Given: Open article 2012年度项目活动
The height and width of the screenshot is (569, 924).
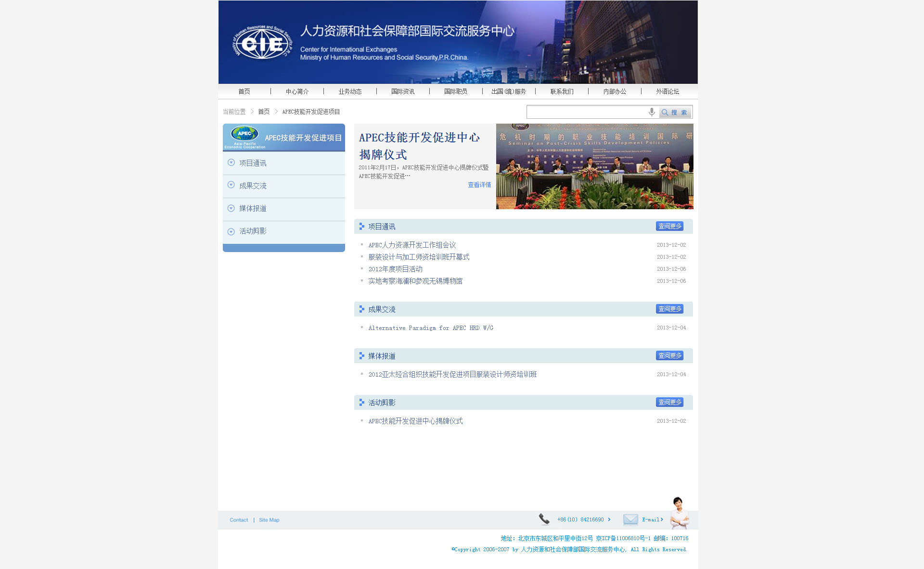Looking at the screenshot, I should point(396,269).
